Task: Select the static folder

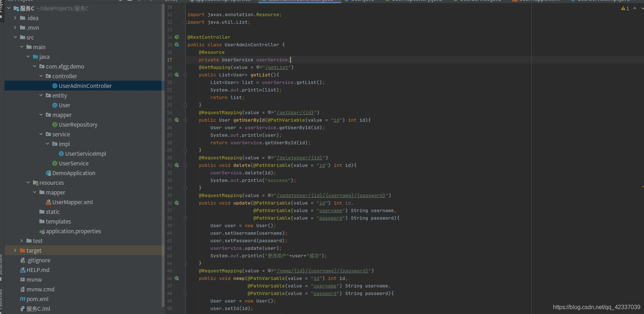Action: (x=49, y=212)
